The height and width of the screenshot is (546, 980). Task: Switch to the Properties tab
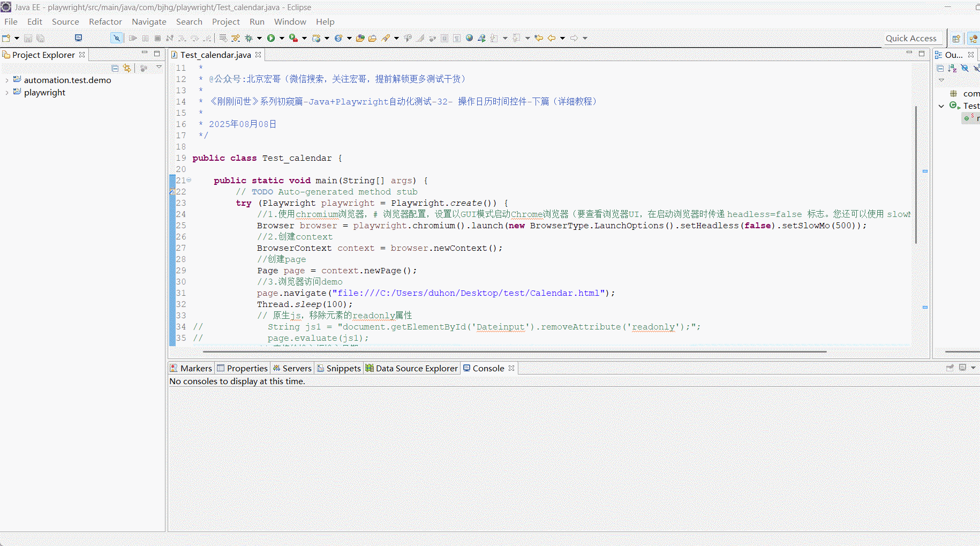coord(242,368)
